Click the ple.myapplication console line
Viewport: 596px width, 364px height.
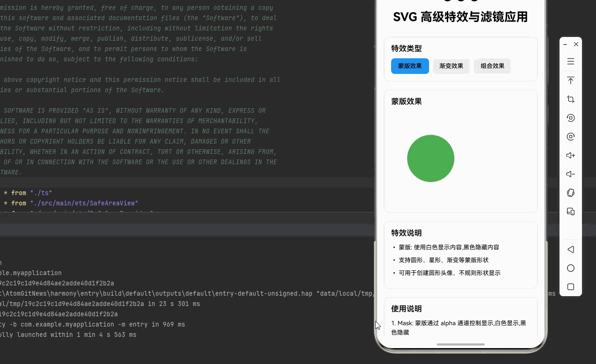pos(31,273)
